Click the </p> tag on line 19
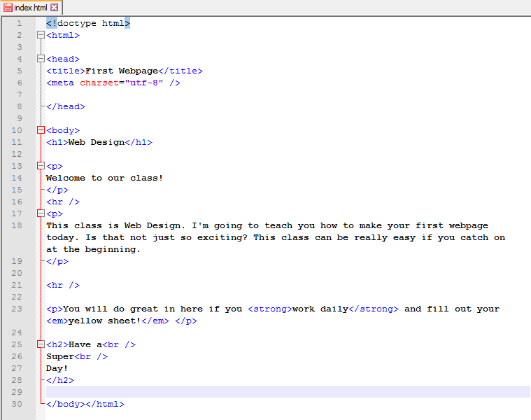Screen dimensions: 531x420 (x=57, y=262)
